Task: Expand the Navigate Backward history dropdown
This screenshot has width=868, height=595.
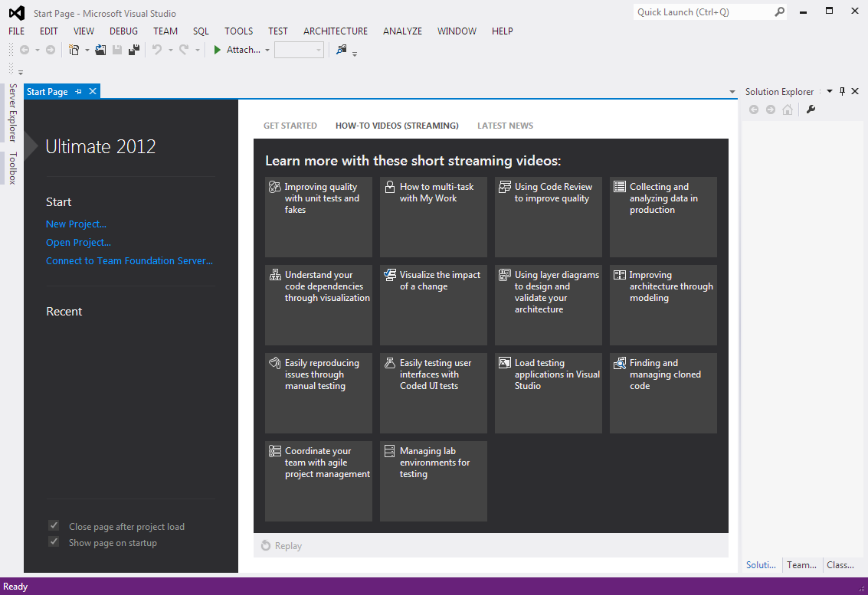Action: [37, 51]
